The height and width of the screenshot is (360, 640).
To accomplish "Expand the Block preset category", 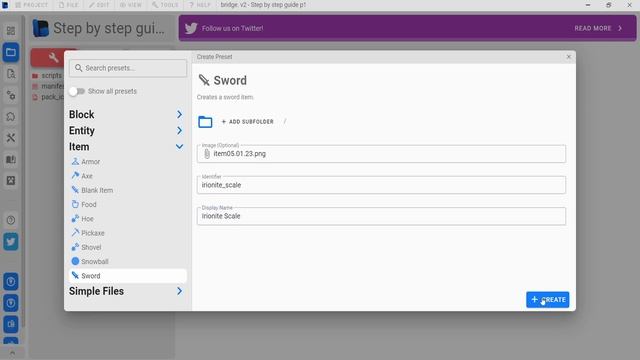I will tap(127, 115).
